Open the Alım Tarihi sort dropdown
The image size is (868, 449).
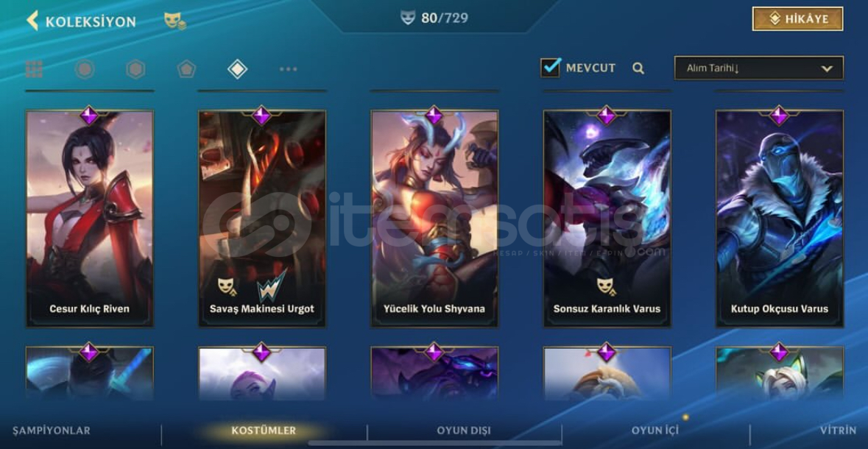(x=759, y=68)
